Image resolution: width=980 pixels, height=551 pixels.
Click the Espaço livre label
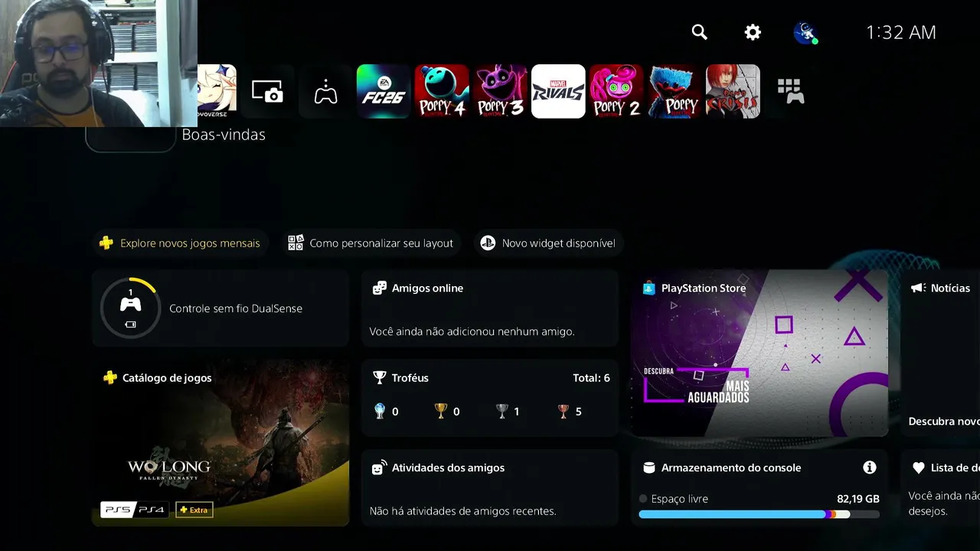(679, 499)
